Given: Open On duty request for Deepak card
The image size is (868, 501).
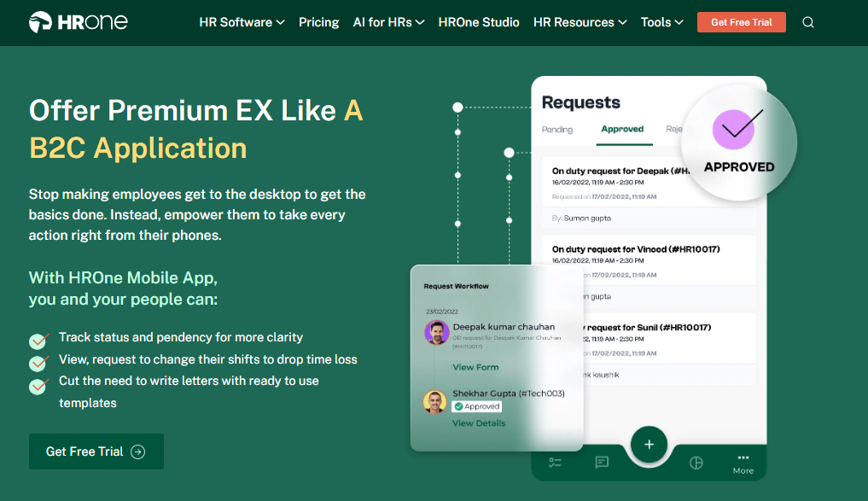Looking at the screenshot, I should click(x=649, y=192).
